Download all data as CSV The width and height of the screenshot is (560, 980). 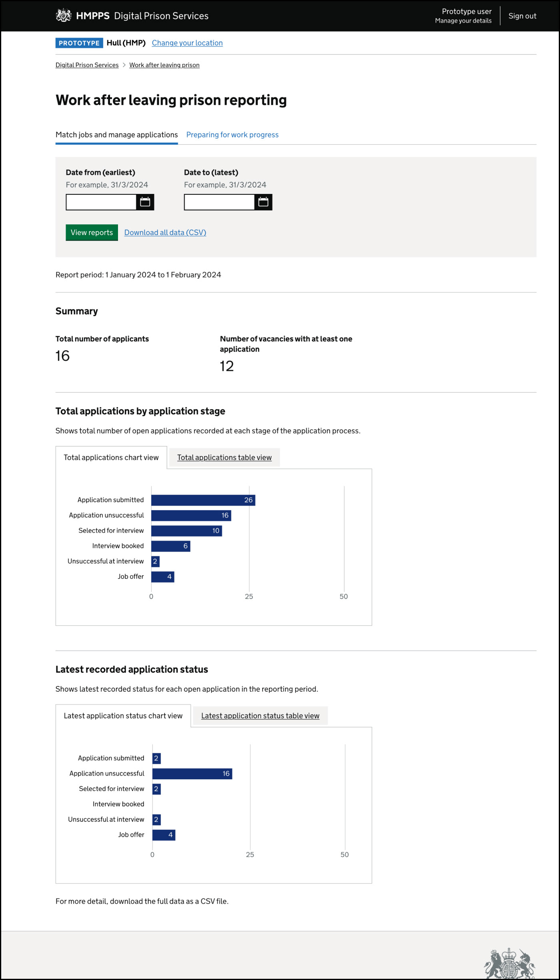pos(165,233)
